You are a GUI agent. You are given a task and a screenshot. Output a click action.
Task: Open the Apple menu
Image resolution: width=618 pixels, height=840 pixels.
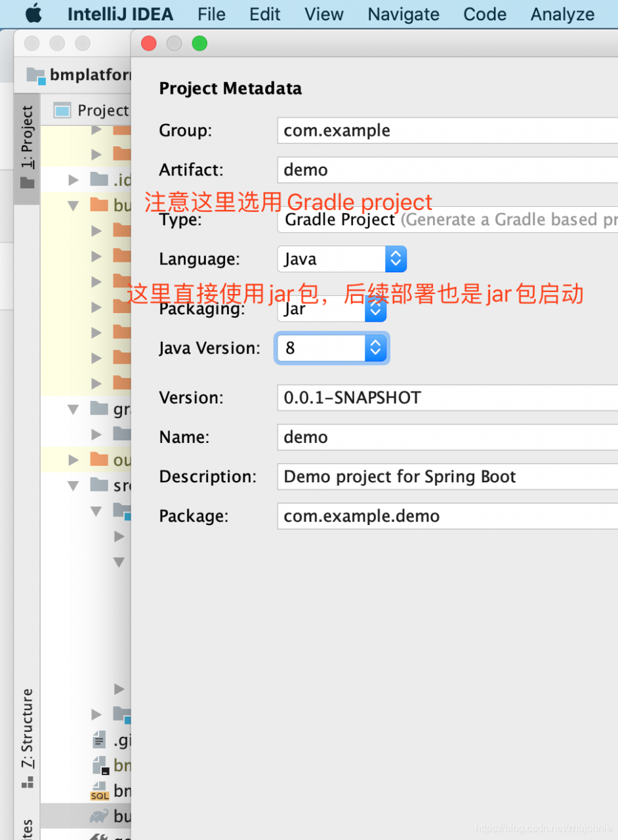(x=33, y=13)
